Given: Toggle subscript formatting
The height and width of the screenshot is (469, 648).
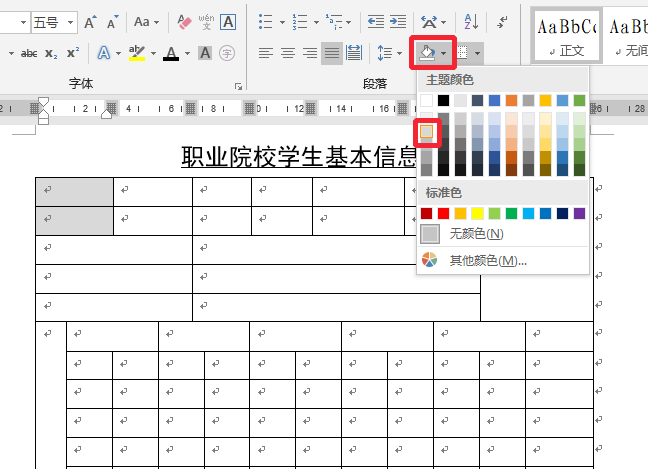Looking at the screenshot, I should 51,53.
